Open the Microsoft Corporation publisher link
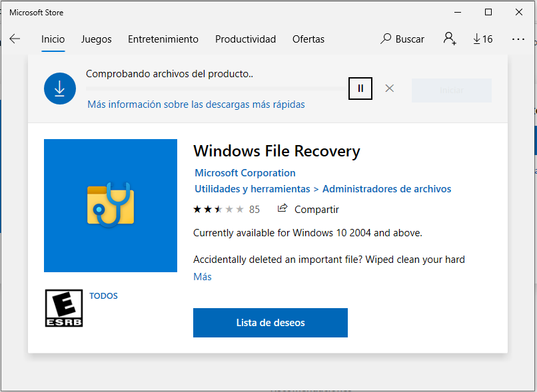This screenshot has width=537, height=392. pyautogui.click(x=245, y=173)
